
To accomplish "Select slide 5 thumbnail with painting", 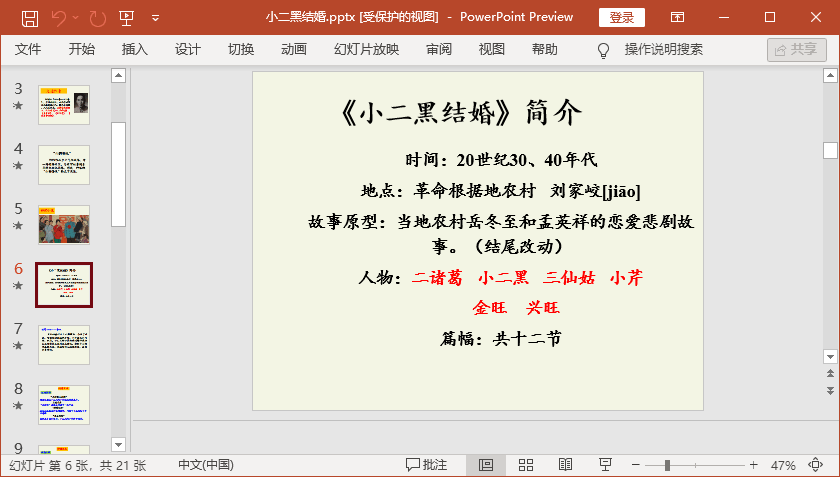I will [64, 225].
